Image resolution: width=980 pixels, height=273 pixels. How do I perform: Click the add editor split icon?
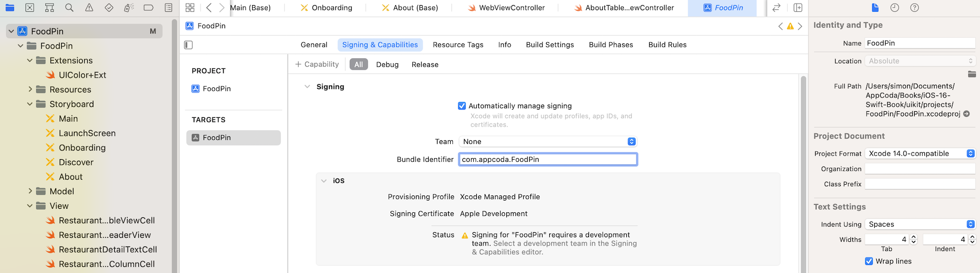[x=798, y=8]
